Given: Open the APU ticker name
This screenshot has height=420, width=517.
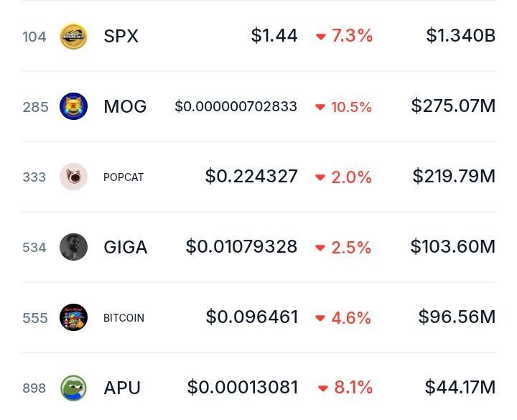Looking at the screenshot, I should tap(122, 388).
